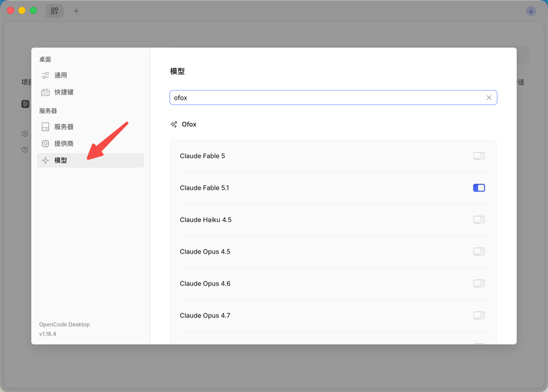Toggle on Claude Haiku 4.5
548x392 pixels.
pyautogui.click(x=479, y=220)
